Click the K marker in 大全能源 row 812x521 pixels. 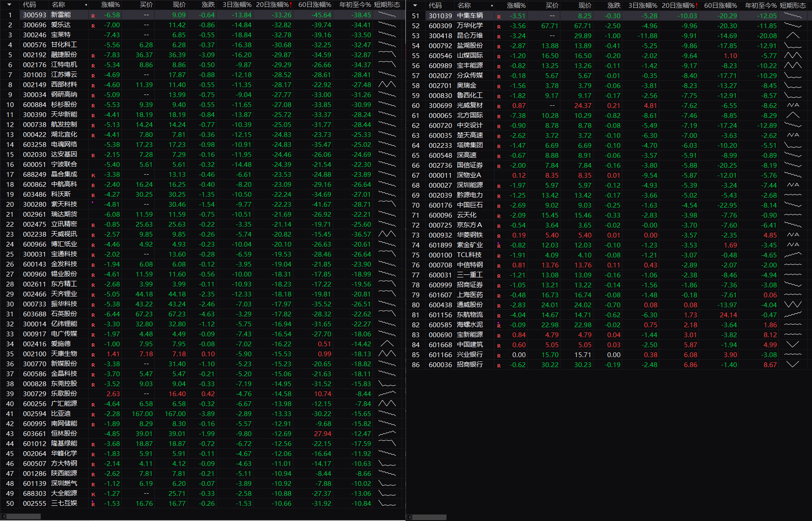coord(93,495)
